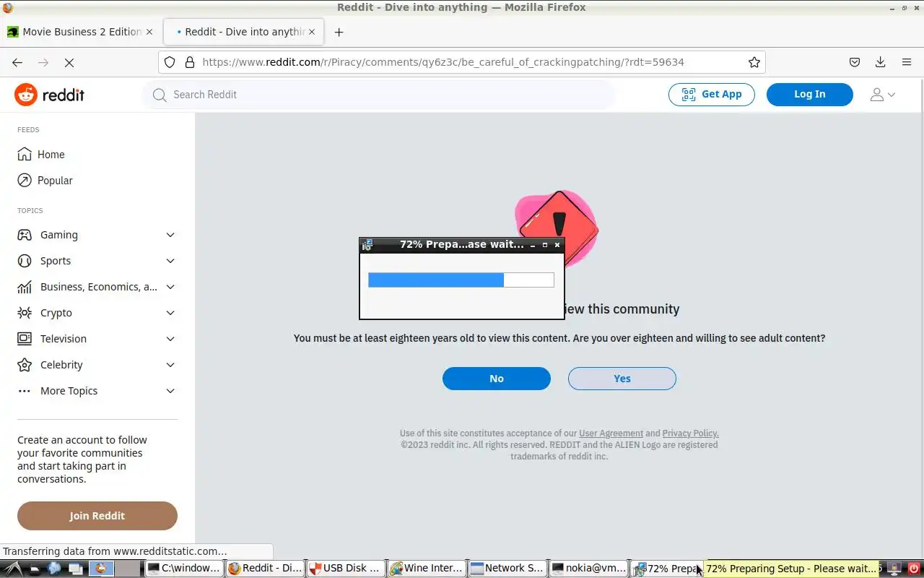Click the red power icon in the taskbar

pos(913,569)
